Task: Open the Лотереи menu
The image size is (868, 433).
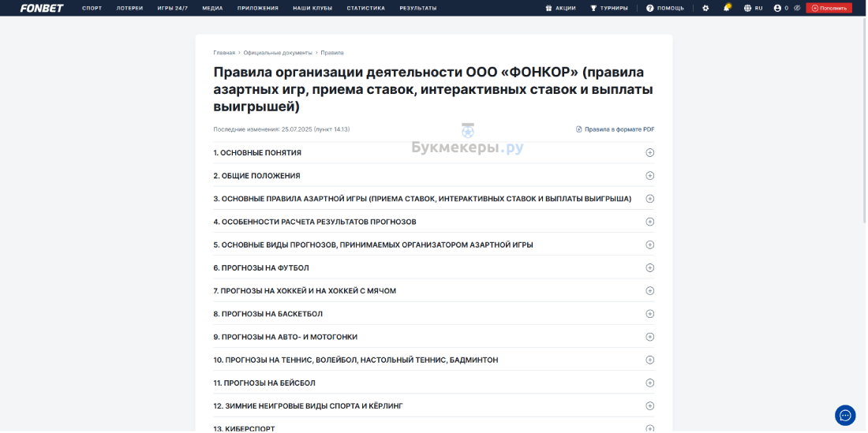Action: coord(129,9)
